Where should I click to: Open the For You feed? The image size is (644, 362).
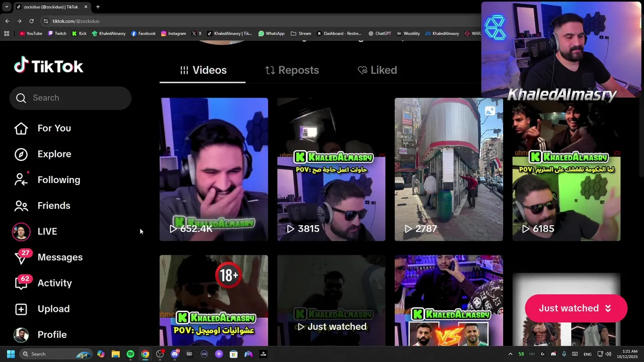click(x=43, y=128)
